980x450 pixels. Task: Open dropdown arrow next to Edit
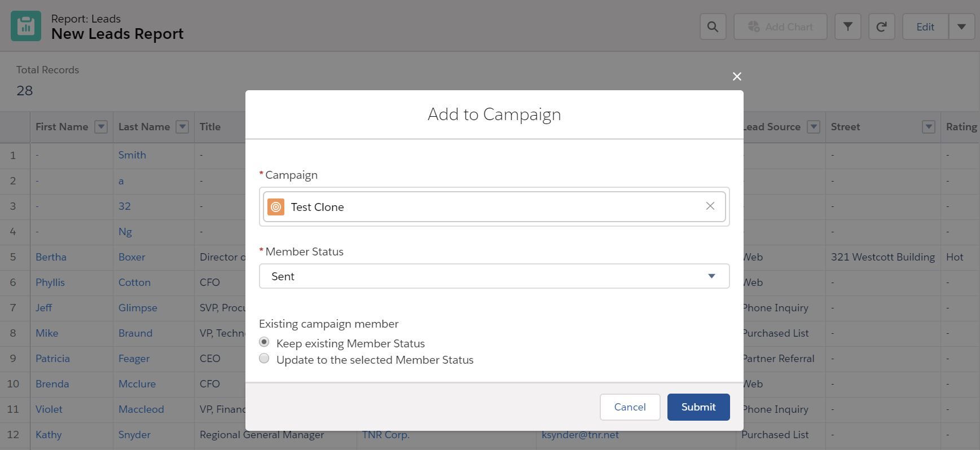tap(962, 27)
